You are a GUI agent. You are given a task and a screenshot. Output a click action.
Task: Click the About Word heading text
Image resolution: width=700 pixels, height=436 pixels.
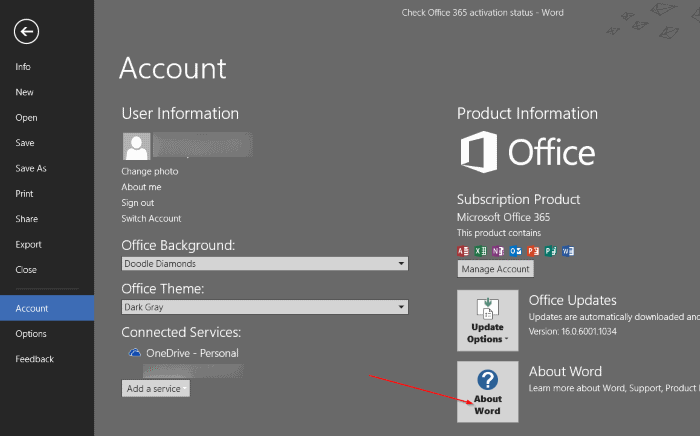click(x=565, y=371)
